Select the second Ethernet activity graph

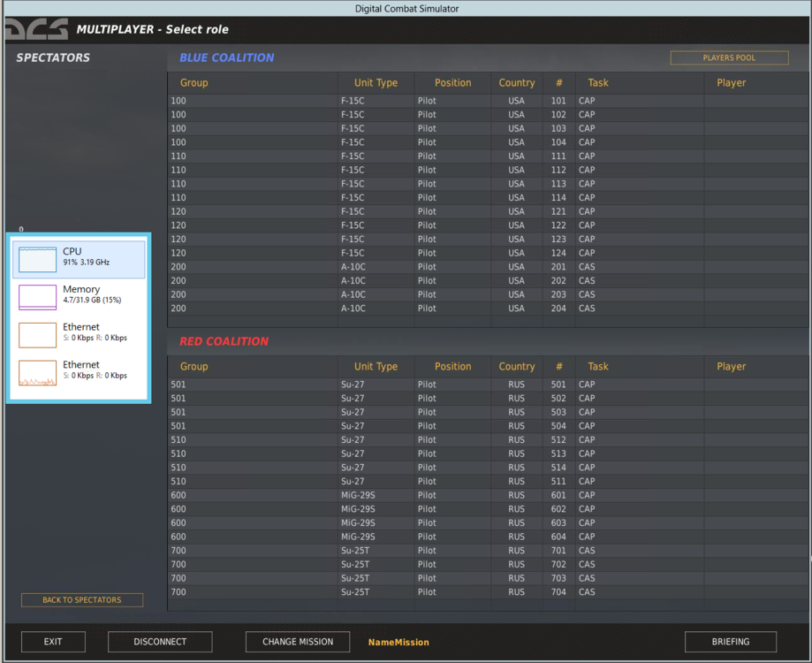coord(80,370)
